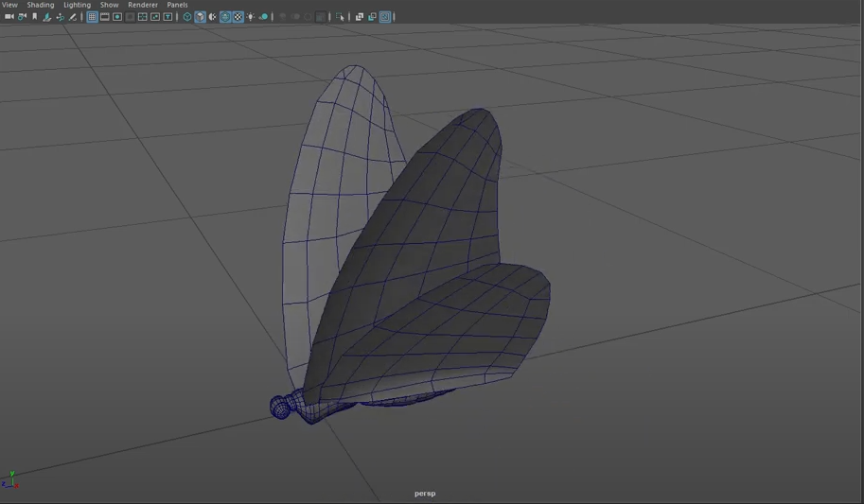The image size is (864, 504).
Task: Select the Grease Pencil tool icon
Action: [x=73, y=17]
